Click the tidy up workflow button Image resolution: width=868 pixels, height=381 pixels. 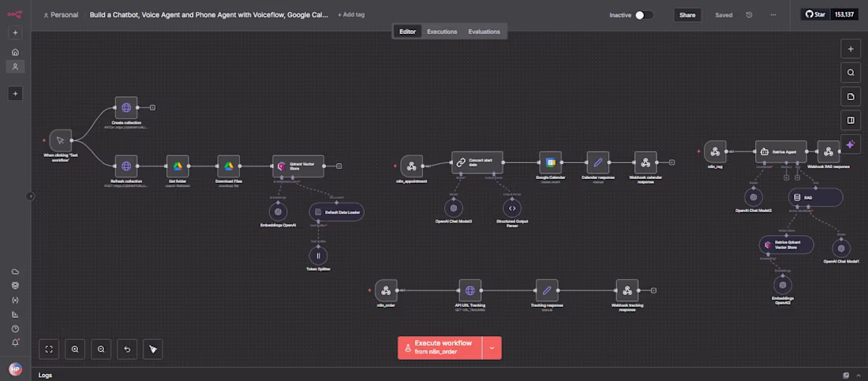point(153,349)
